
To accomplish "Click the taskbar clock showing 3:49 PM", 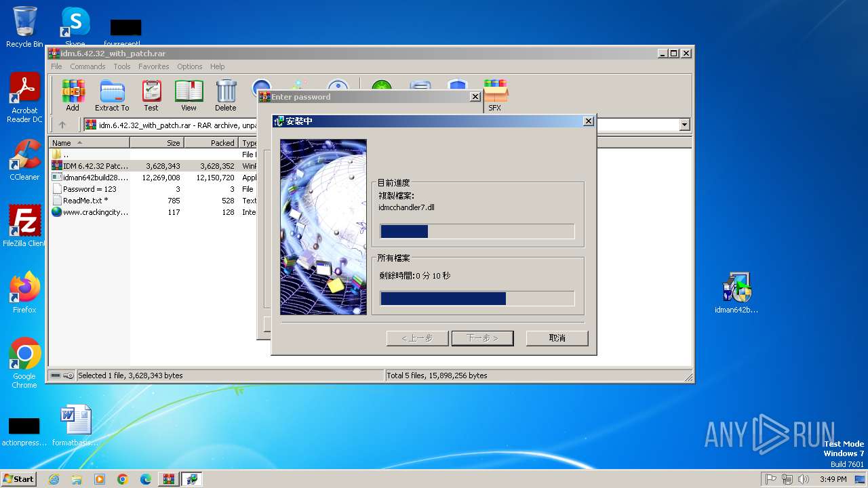I will pyautogui.click(x=833, y=479).
